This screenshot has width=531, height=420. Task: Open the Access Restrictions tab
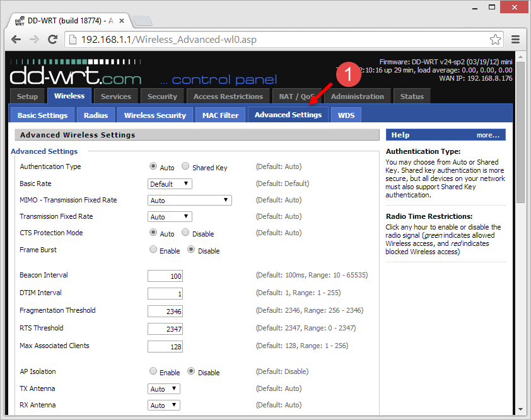click(x=228, y=96)
